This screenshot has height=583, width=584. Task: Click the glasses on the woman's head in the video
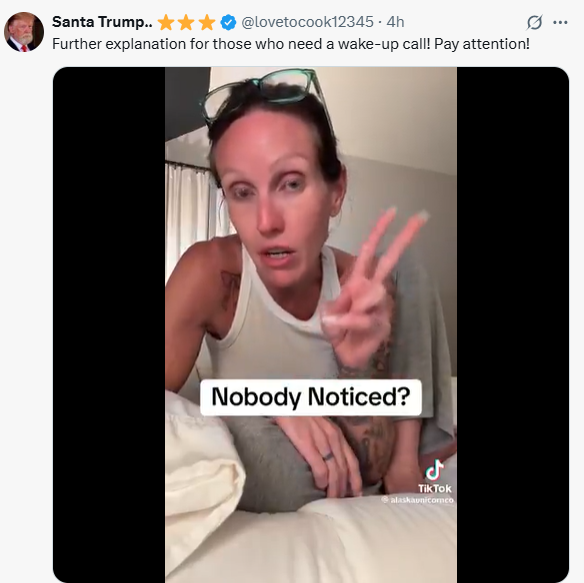(261, 93)
